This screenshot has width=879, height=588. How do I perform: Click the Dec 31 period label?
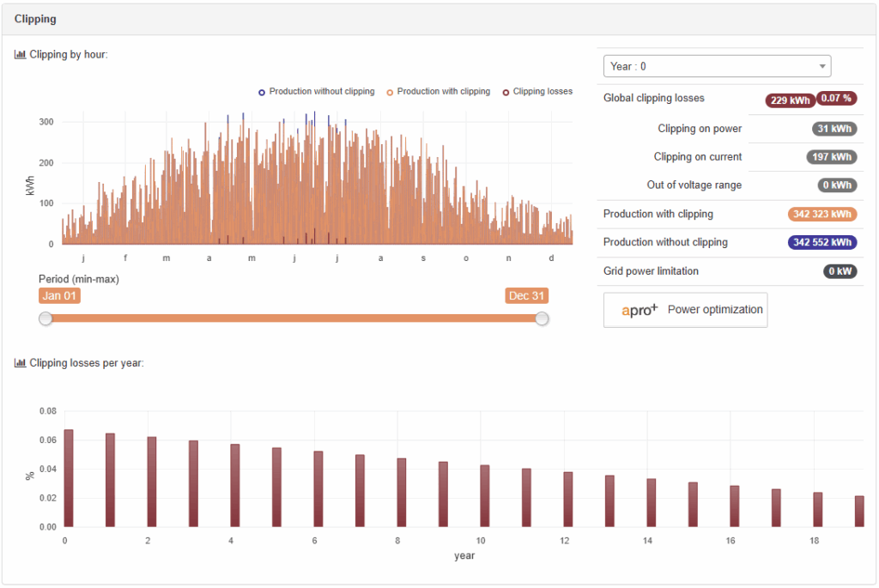coord(527,296)
